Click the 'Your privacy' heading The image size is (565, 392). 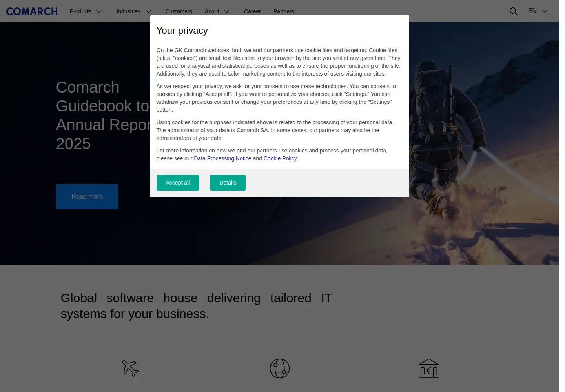pos(182,31)
